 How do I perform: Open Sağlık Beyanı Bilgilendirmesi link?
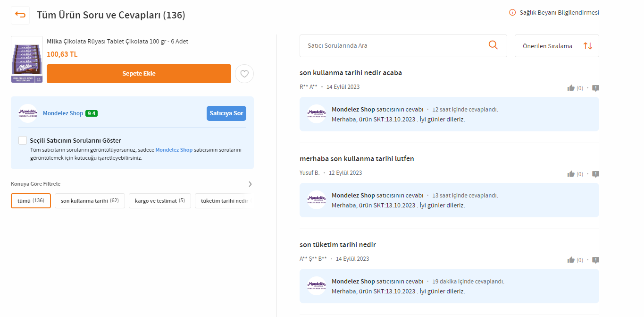[x=559, y=13]
